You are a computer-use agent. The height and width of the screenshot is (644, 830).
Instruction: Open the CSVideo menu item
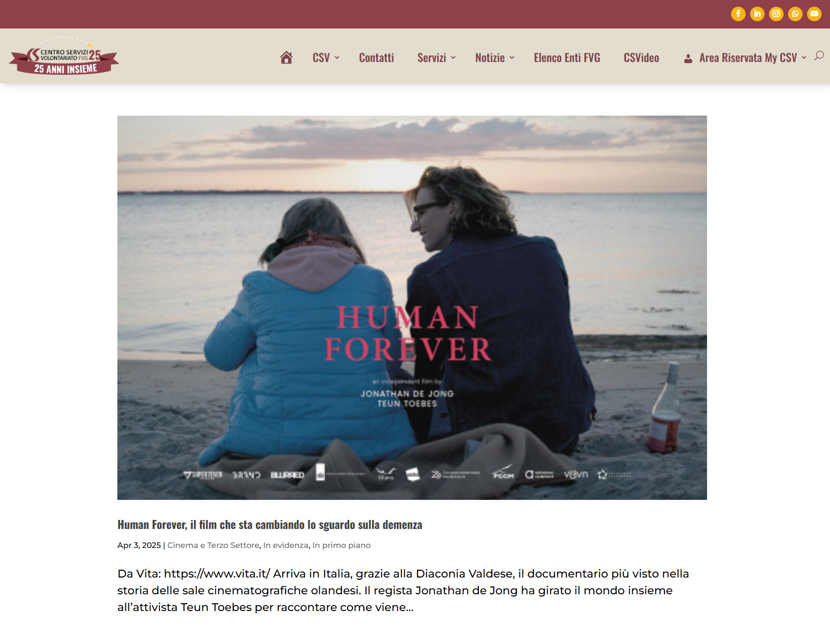pyautogui.click(x=641, y=58)
